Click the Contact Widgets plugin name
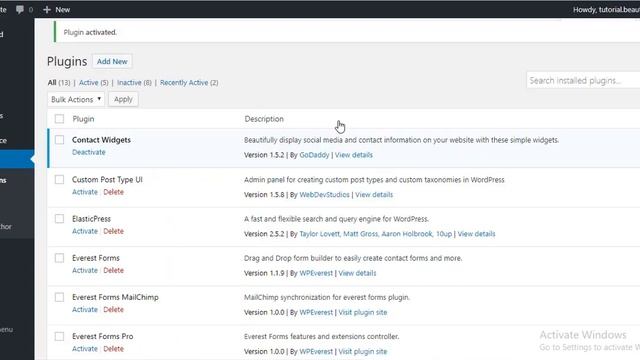The image size is (640, 360). (x=101, y=140)
